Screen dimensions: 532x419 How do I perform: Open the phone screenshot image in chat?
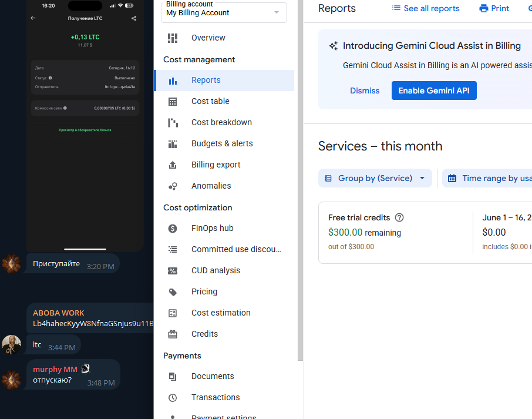(x=85, y=126)
